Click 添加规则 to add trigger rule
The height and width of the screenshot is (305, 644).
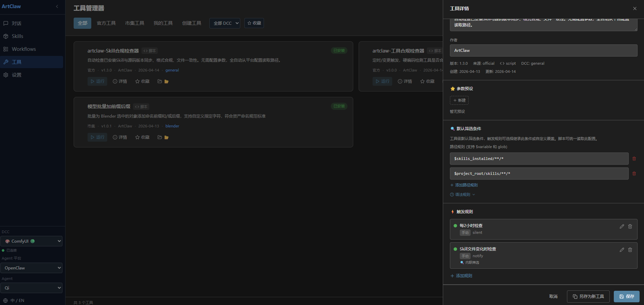(x=461, y=276)
